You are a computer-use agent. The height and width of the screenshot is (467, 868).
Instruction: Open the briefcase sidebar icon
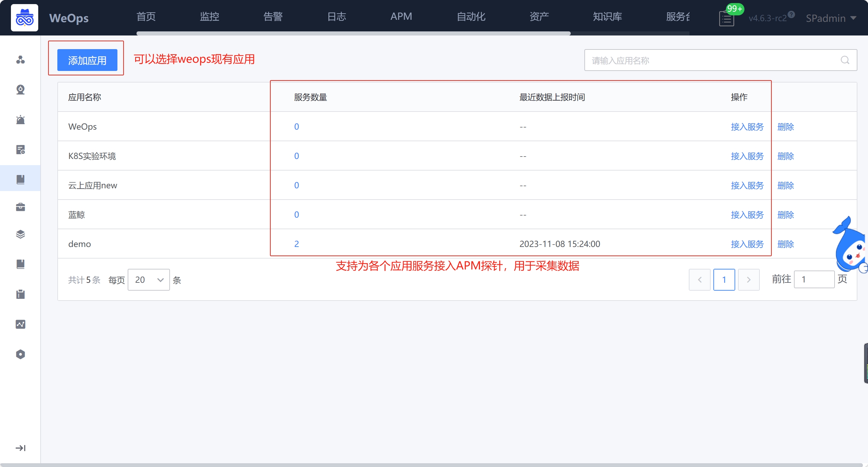(20, 207)
